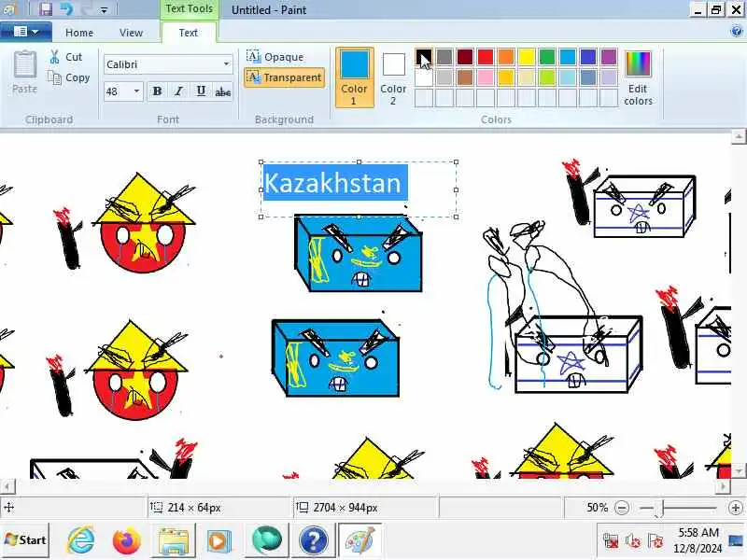Toggle Italic formatting
This screenshot has height=560, width=747.
179,91
